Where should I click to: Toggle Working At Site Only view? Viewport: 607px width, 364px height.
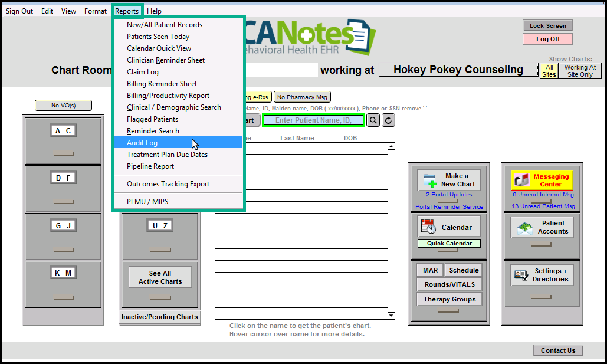580,71
